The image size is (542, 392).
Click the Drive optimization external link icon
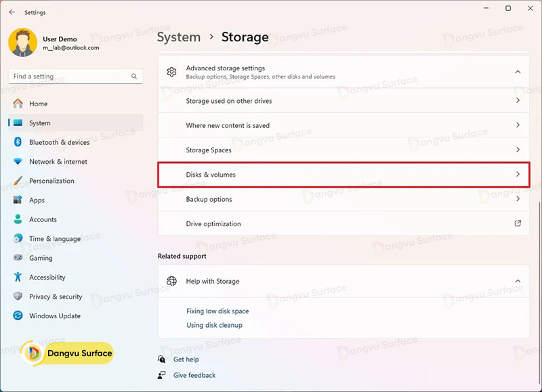click(518, 223)
